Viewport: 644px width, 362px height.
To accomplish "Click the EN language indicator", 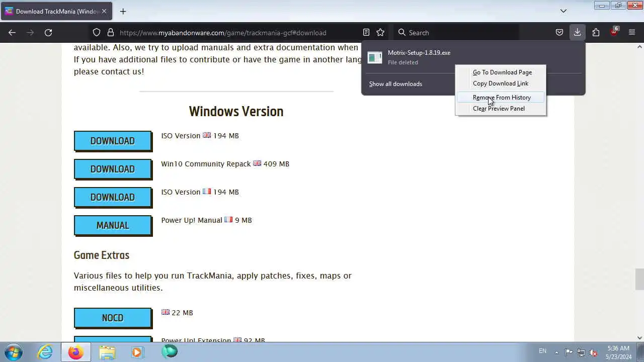I will coord(542,351).
